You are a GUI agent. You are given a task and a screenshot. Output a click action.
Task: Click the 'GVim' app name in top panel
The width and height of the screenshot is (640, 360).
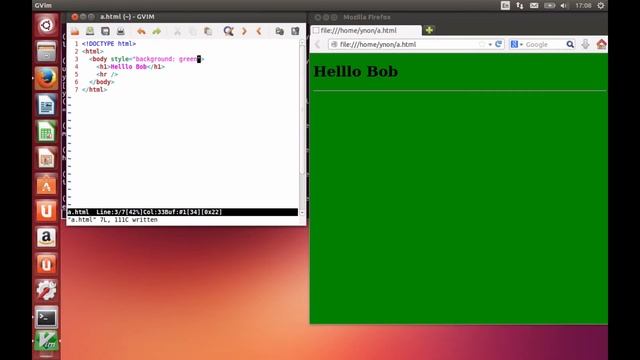(43, 5)
